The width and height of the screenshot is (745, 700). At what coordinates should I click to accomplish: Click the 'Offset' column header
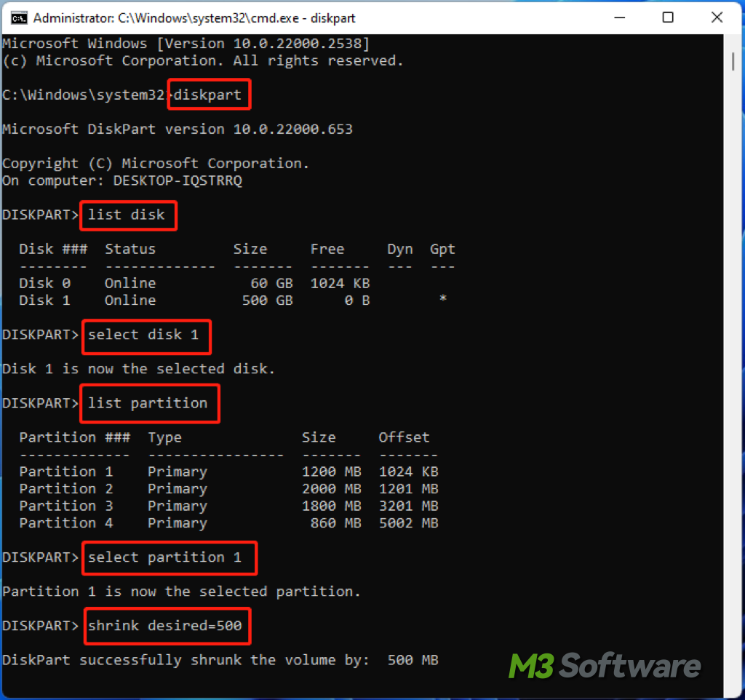404,437
